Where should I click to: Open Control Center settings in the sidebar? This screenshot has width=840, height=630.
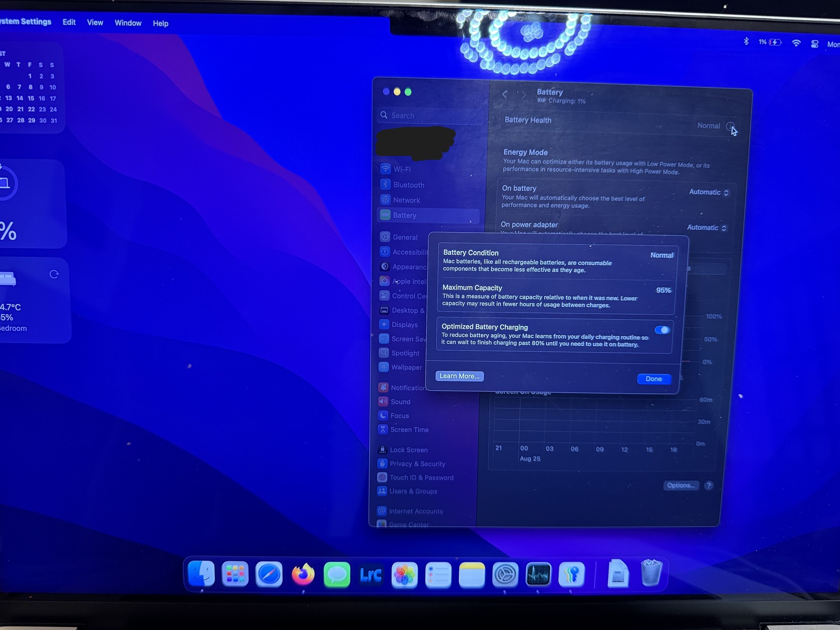pos(402,296)
